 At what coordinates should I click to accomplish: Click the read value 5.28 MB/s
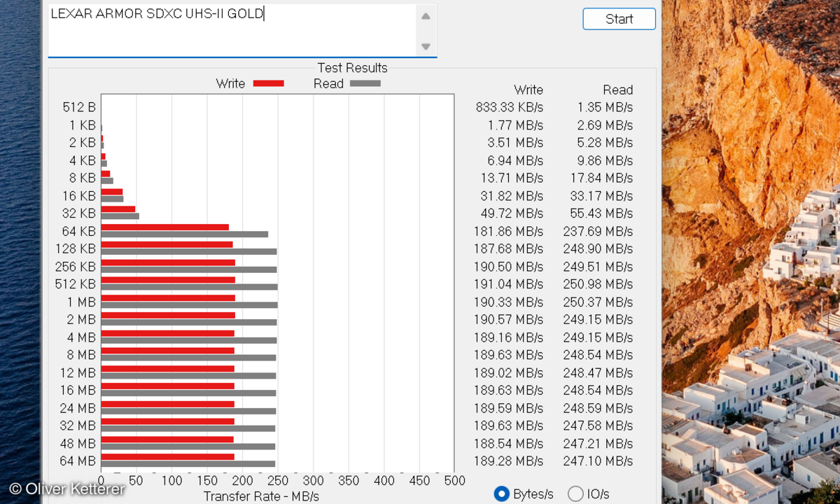[x=605, y=143]
